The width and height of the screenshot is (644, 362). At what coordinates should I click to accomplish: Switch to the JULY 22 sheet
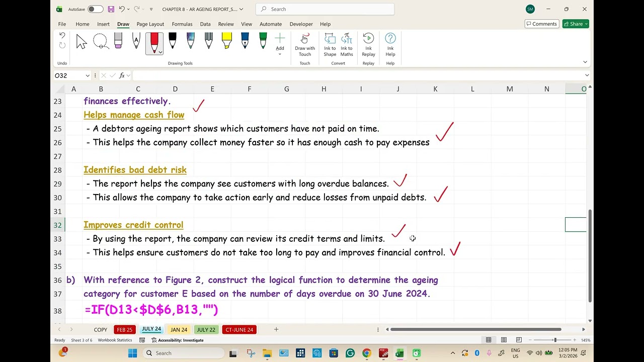tap(206, 330)
